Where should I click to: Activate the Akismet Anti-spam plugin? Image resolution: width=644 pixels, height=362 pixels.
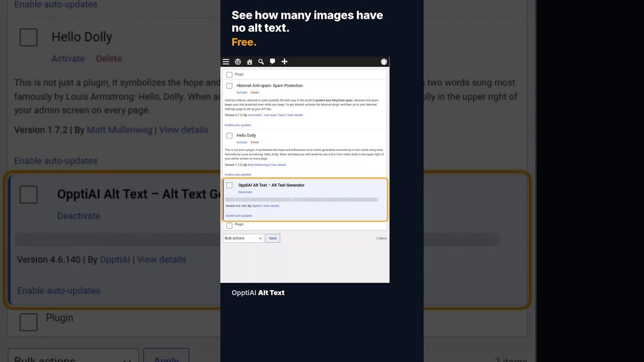(242, 93)
